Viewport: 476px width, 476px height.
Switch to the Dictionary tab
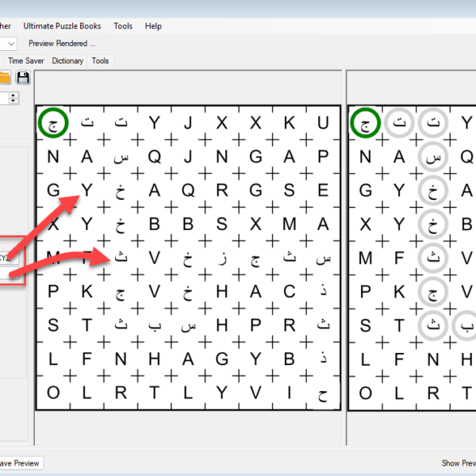[x=67, y=60]
